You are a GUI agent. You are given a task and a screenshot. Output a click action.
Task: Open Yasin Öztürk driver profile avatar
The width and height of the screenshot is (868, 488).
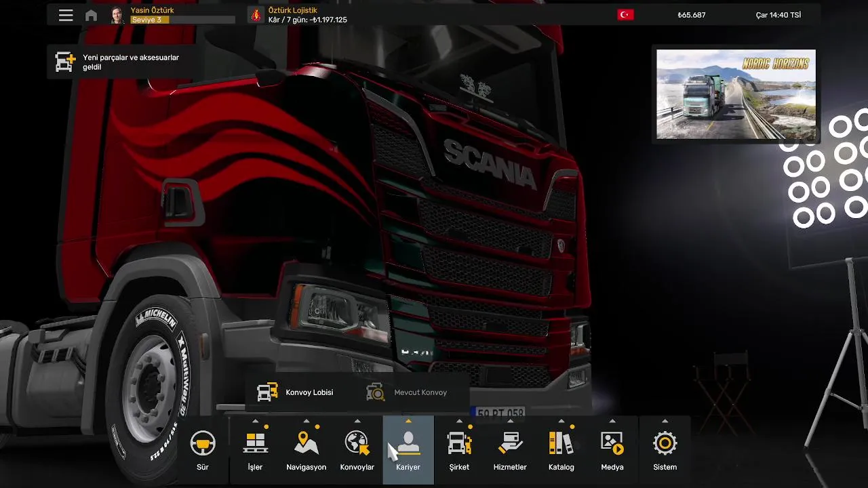[x=117, y=15]
